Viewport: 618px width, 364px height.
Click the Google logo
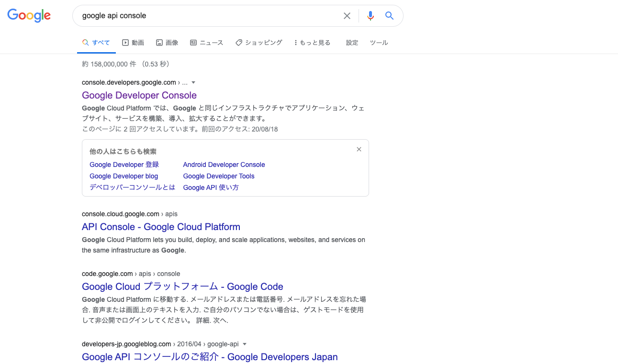(x=29, y=15)
